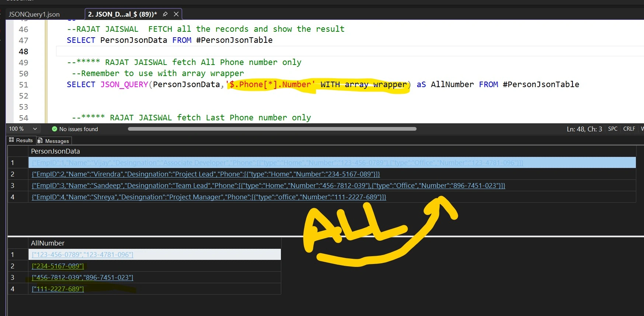Click #PersonJsonTable on line 47
644x316 pixels.
point(234,40)
